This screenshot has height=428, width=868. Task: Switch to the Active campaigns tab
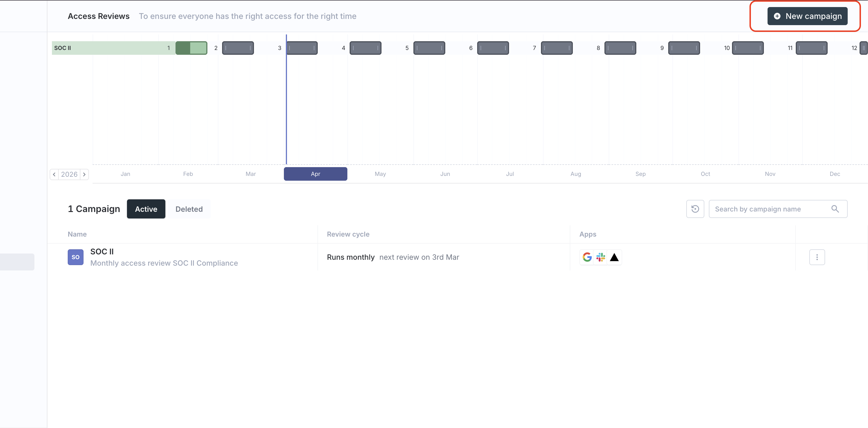click(x=146, y=209)
